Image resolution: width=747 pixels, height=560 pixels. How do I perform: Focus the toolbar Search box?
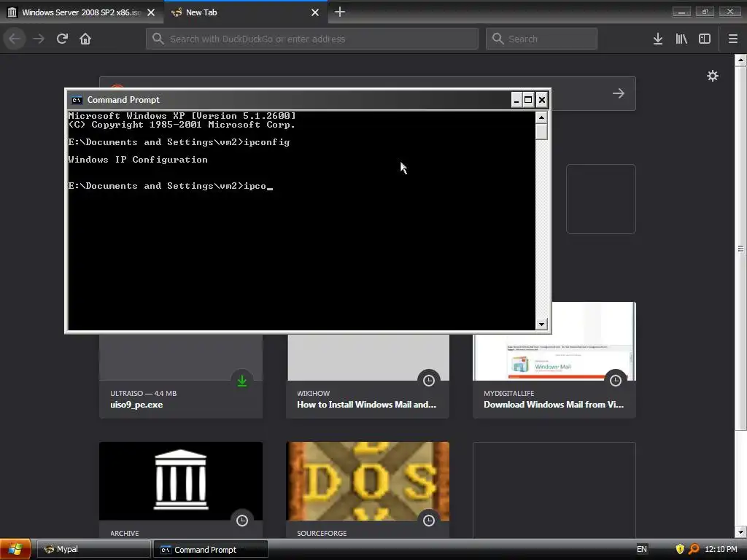(x=542, y=39)
